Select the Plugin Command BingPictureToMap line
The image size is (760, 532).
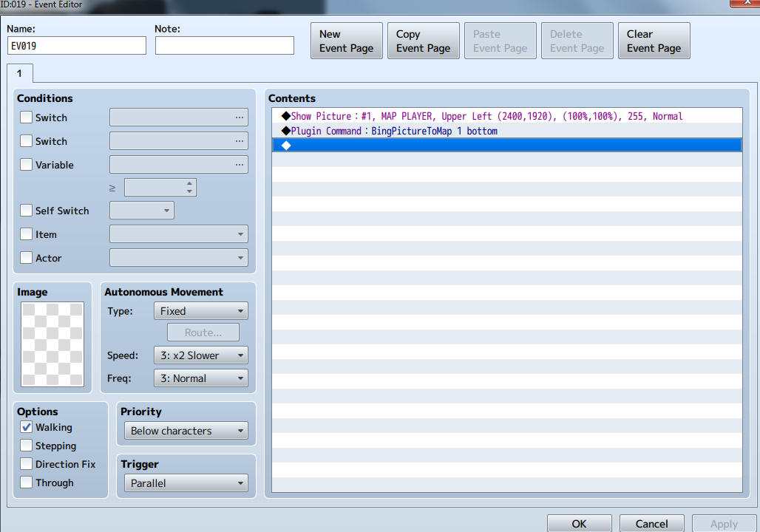(507, 131)
